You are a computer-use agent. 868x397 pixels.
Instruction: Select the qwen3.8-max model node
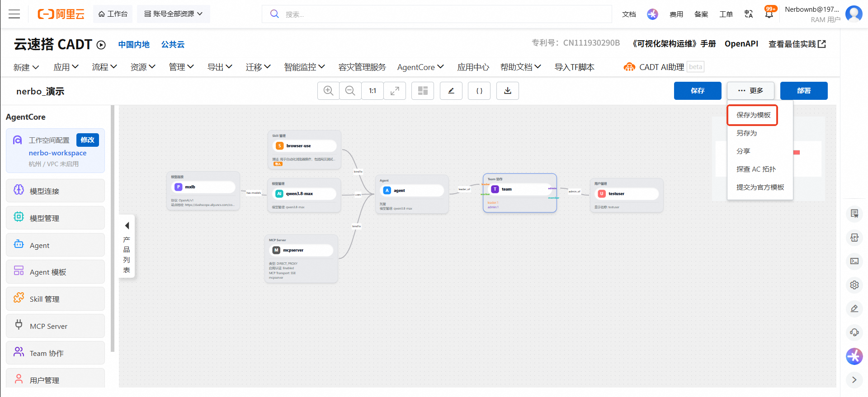click(305, 195)
